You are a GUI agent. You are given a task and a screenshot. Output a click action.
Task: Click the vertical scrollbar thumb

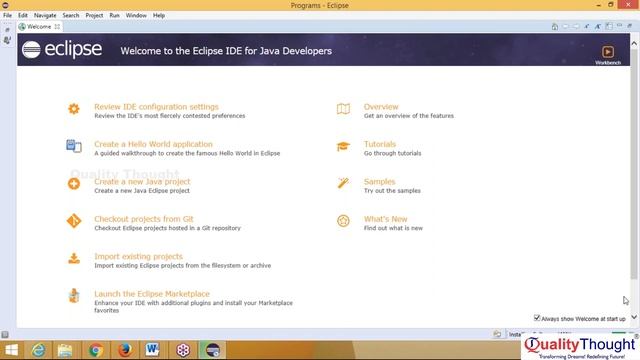(634, 164)
